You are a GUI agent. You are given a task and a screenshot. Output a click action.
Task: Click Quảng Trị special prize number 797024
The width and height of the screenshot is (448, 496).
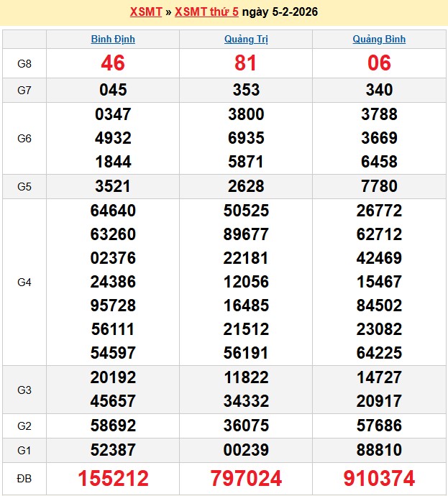click(246, 478)
